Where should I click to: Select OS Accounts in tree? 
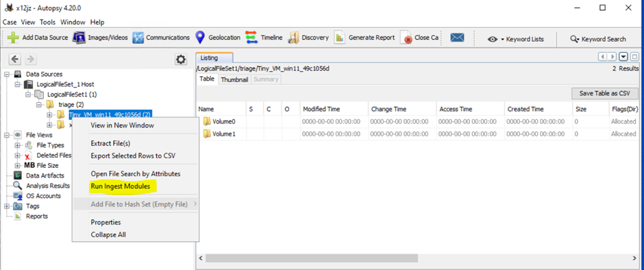43,195
